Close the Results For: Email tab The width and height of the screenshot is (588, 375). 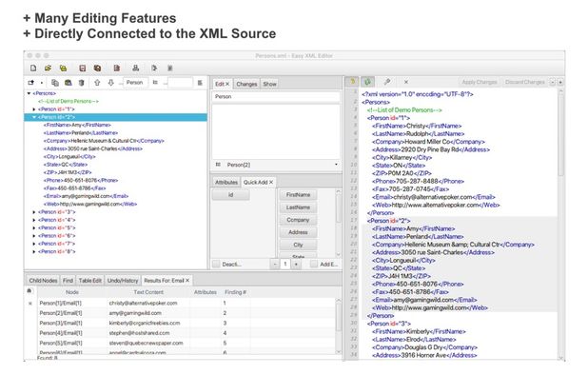[187, 281]
